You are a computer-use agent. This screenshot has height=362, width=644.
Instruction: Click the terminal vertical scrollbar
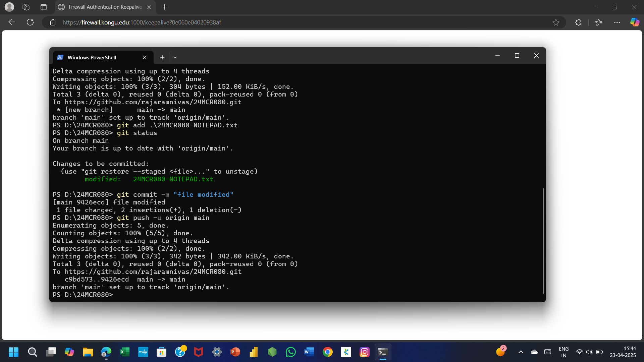pos(543,241)
